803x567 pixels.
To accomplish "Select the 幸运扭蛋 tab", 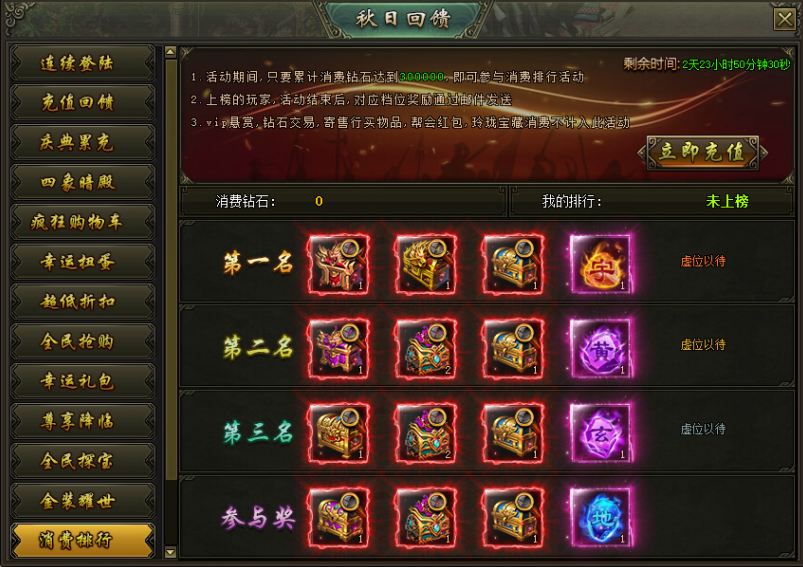I will 82,262.
